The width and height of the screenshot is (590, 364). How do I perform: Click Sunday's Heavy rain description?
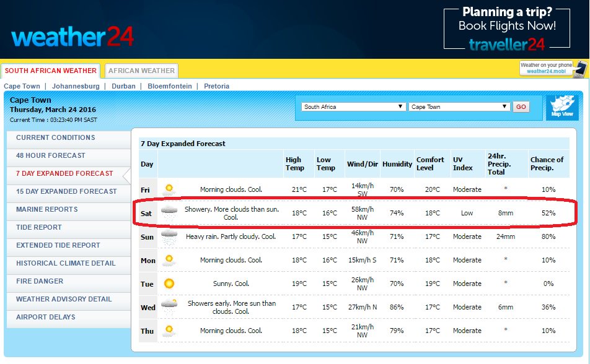(x=231, y=236)
